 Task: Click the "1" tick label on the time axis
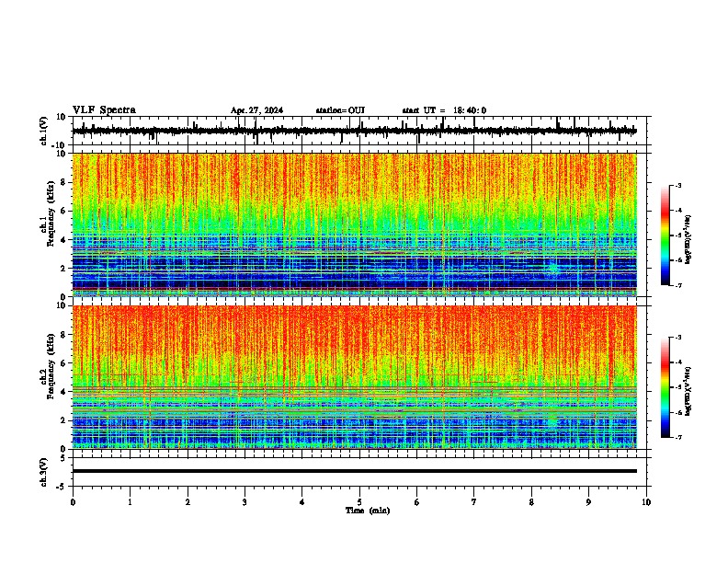(130, 502)
